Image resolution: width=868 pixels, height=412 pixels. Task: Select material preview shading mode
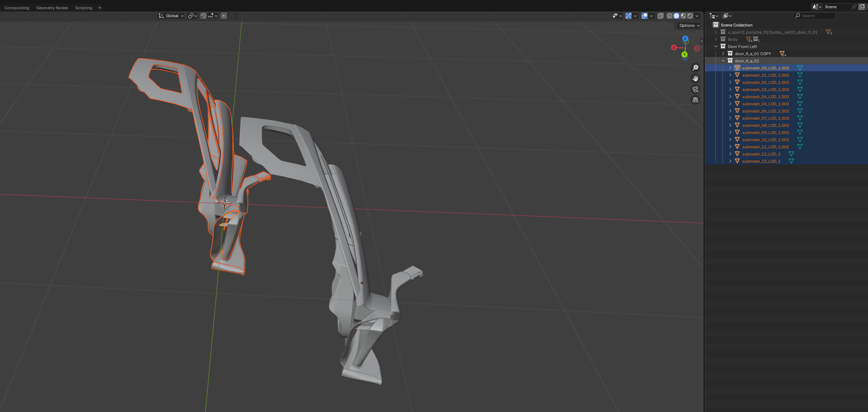683,16
